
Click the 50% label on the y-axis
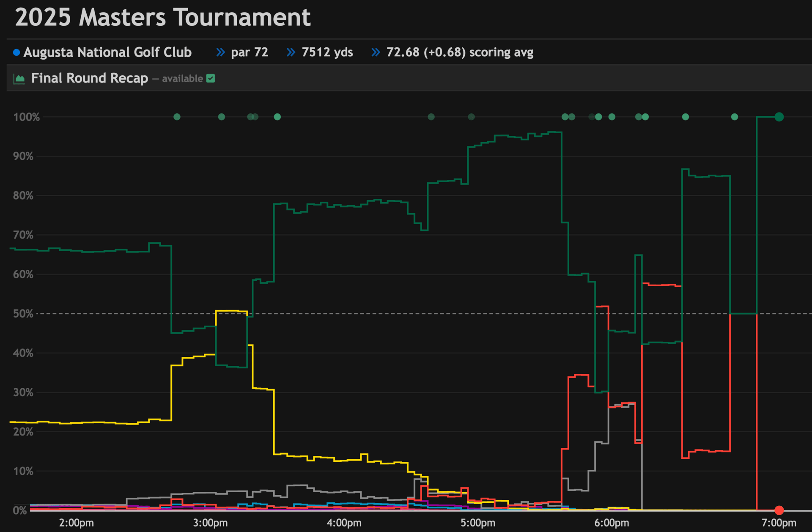coord(23,314)
